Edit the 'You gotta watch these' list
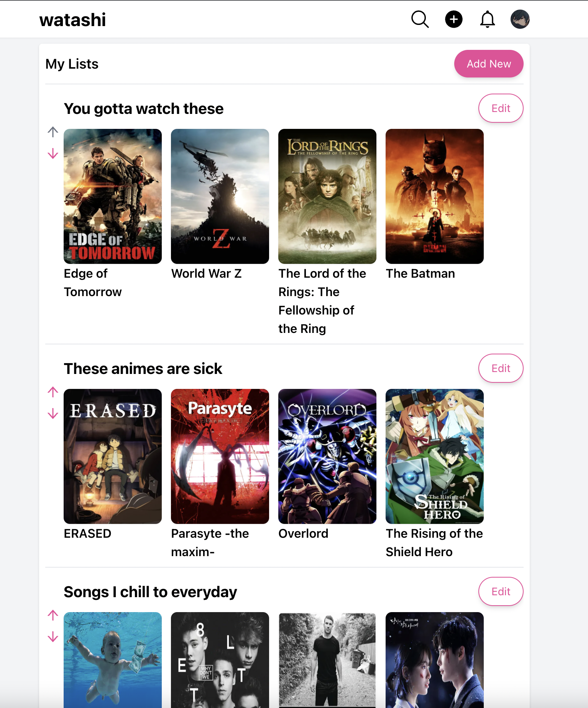588x708 pixels. (x=501, y=108)
